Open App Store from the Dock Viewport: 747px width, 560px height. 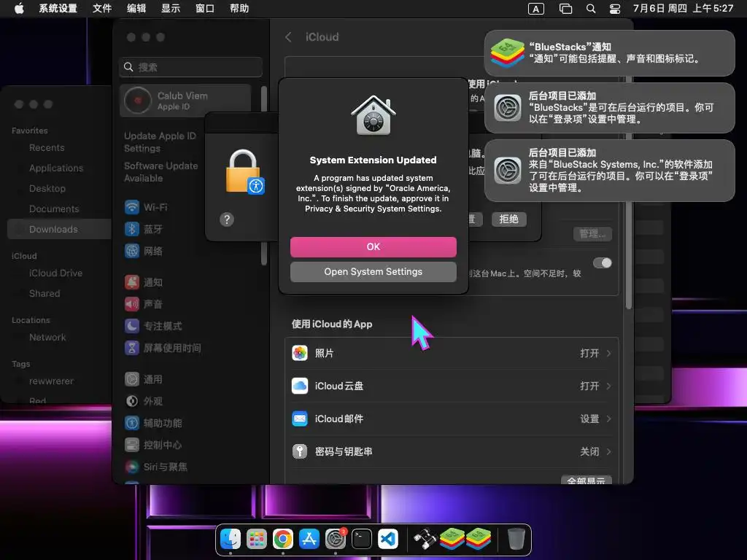tap(309, 539)
